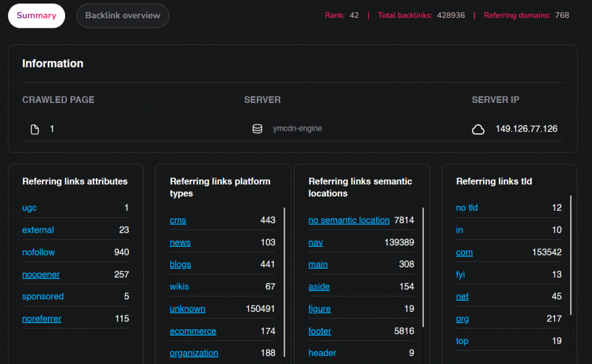Open the aside semantic location link

319,286
